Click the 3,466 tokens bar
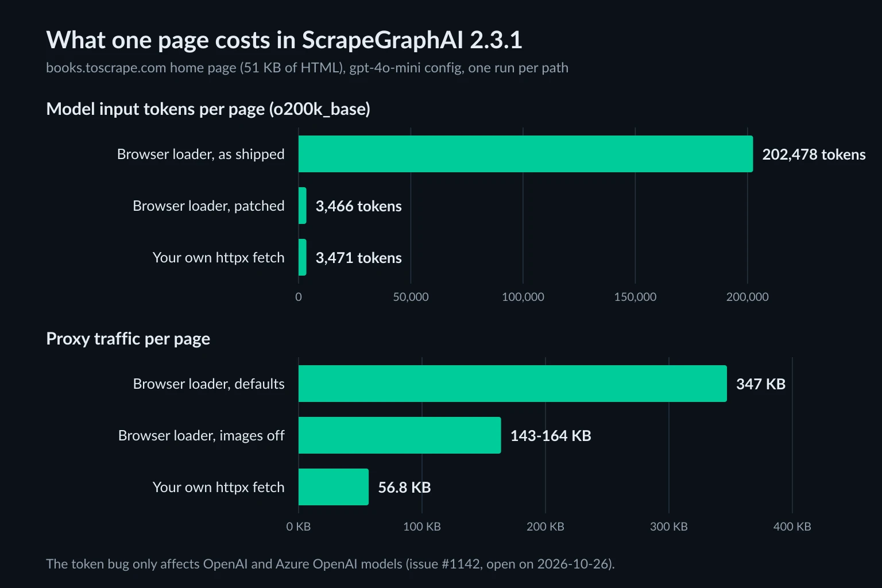Screen dimensions: 882x588 [x=303, y=206]
